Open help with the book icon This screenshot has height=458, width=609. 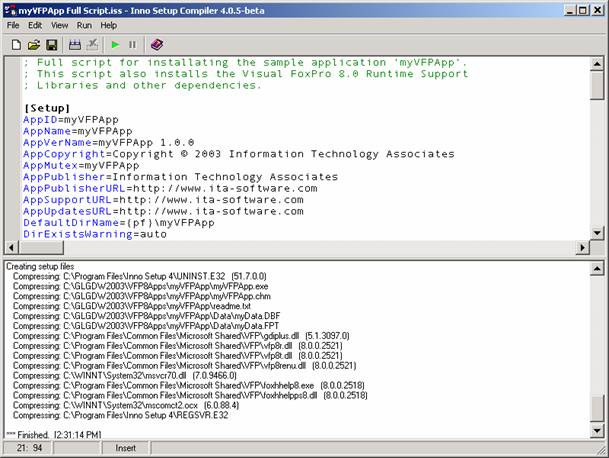157,45
